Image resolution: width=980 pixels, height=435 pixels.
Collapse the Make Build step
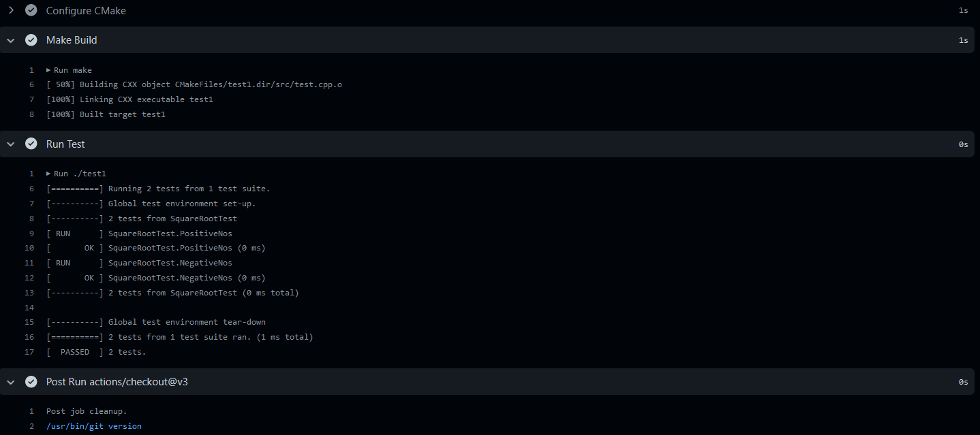pyautogui.click(x=10, y=39)
